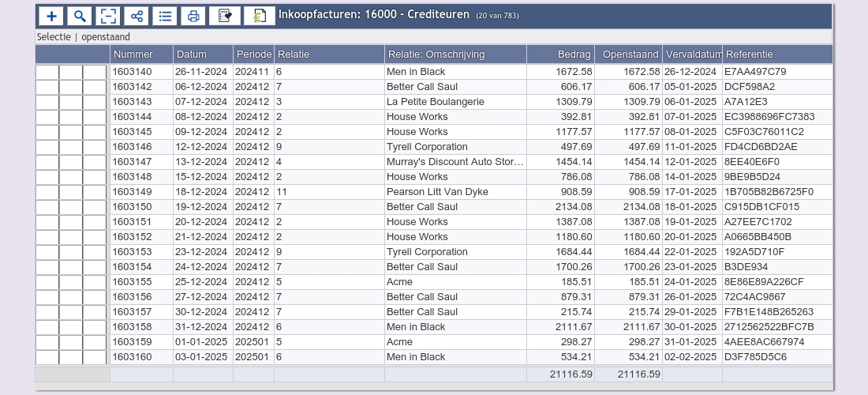Tick first box of invoice 1603150 row
Image resolution: width=868 pixels, height=395 pixels.
(x=47, y=207)
